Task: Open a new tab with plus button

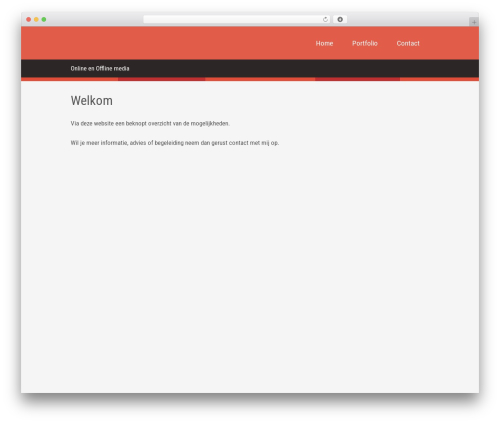Action: click(x=474, y=22)
